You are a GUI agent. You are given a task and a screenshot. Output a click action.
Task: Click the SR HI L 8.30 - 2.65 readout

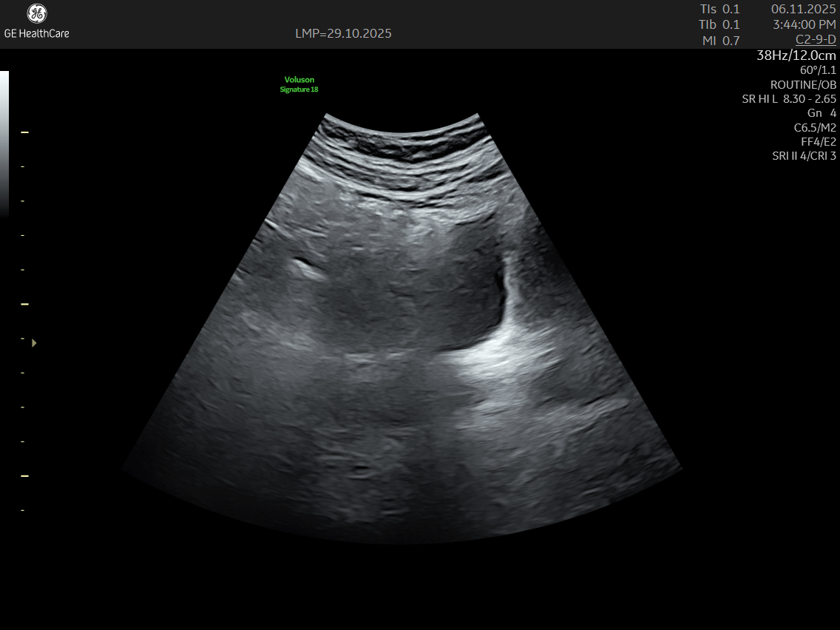coord(789,98)
